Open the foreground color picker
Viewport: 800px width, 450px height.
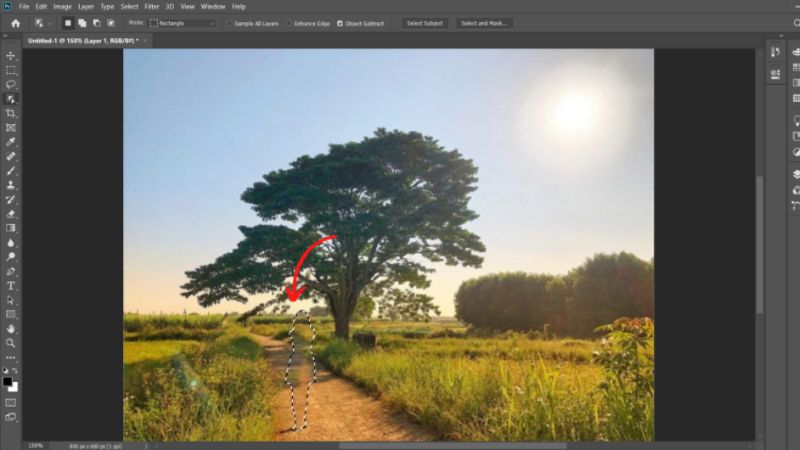[7, 381]
